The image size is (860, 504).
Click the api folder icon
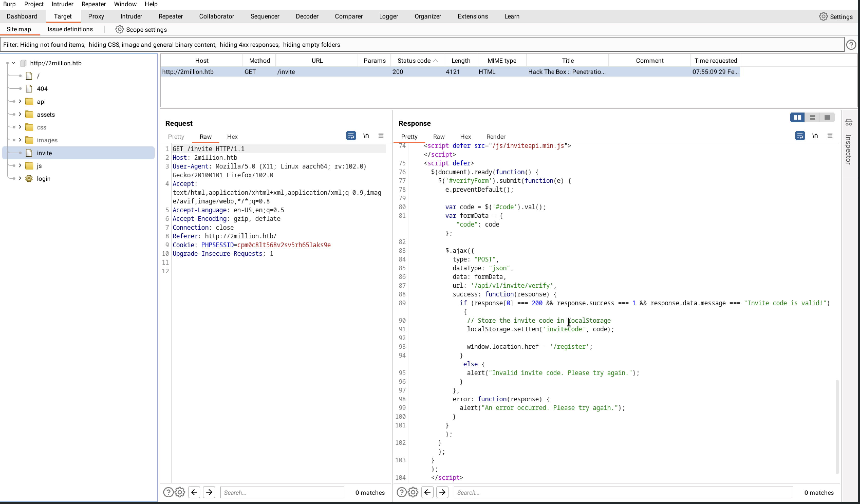click(x=29, y=102)
